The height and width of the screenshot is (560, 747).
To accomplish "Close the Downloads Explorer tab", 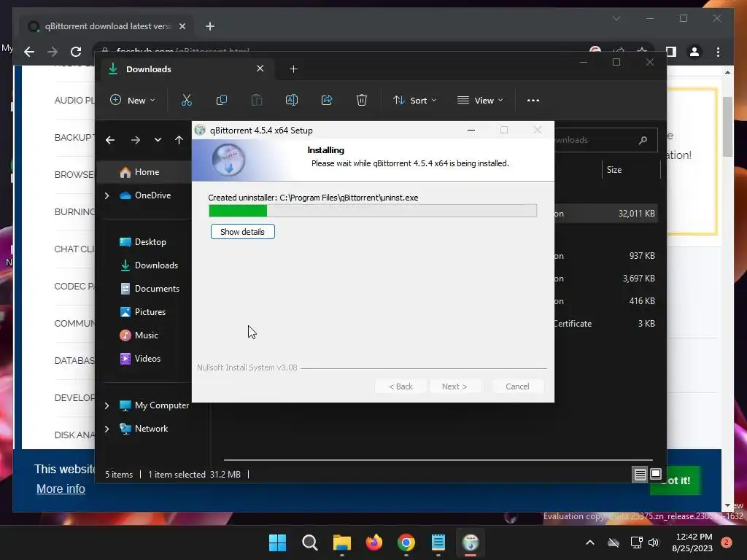I will [x=260, y=69].
